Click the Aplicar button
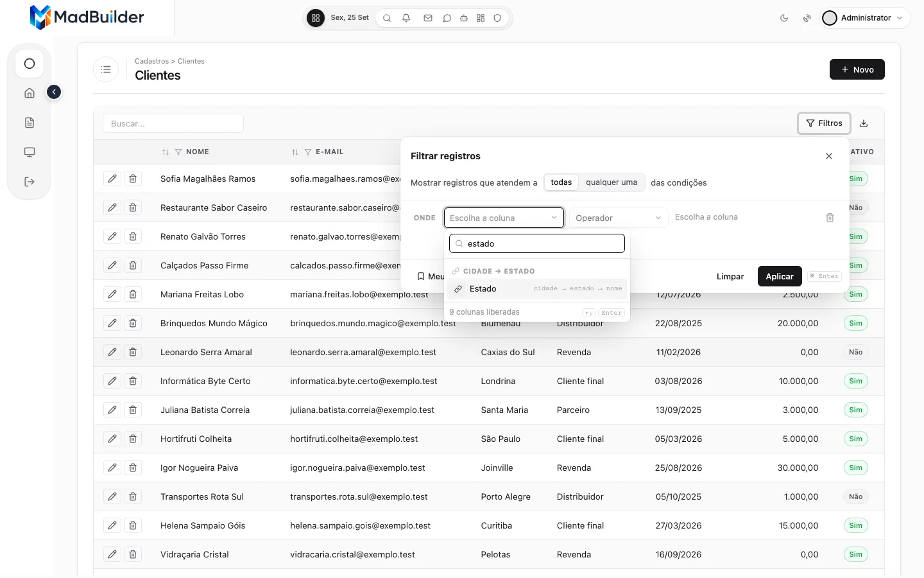924x578 pixels. 780,276
